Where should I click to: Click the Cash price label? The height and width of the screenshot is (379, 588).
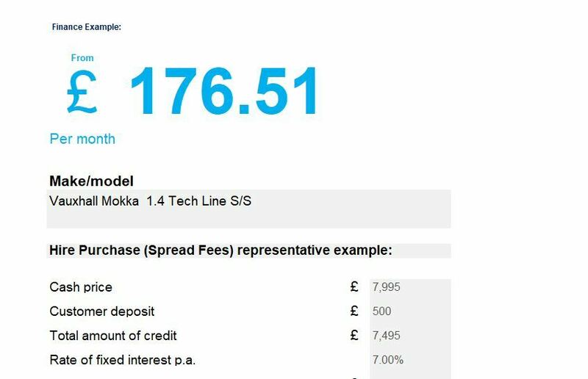click(x=81, y=287)
